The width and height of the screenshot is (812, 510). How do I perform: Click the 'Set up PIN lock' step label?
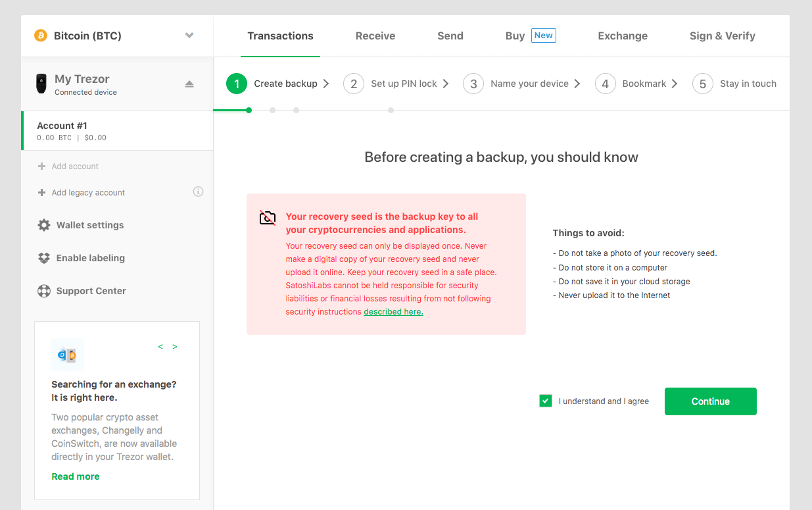coord(404,84)
